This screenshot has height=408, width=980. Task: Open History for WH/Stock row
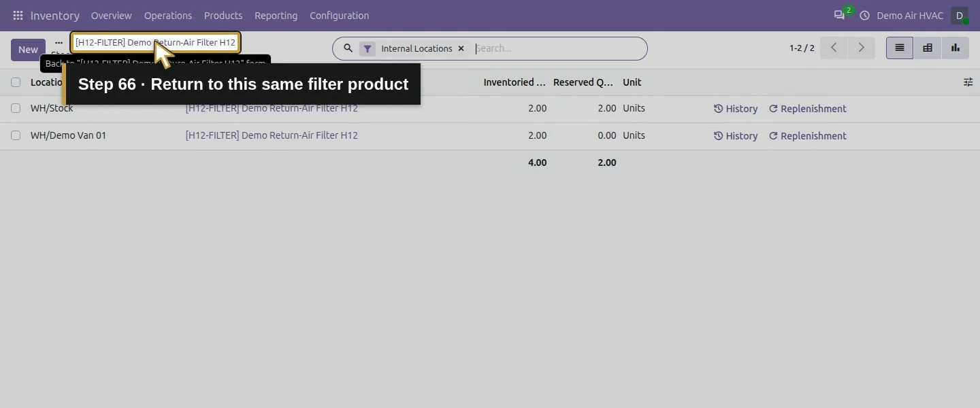736,109
